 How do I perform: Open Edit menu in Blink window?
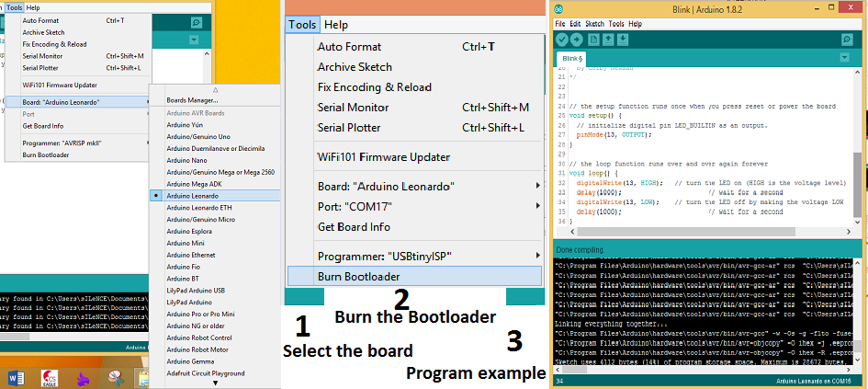coord(575,24)
